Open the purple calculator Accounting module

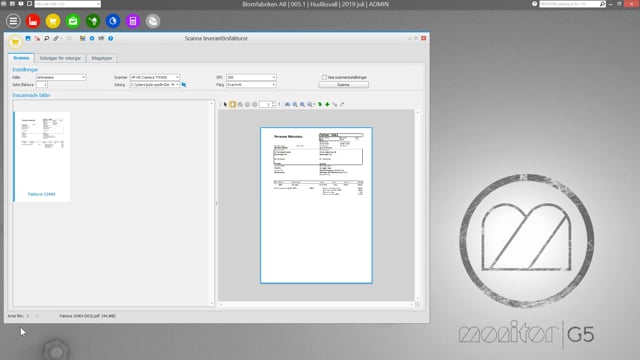coord(133,21)
